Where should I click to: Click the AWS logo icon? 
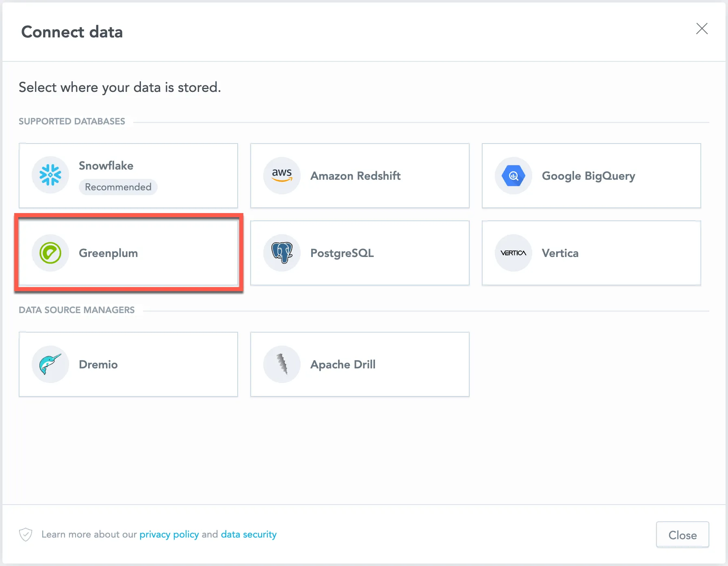point(282,175)
